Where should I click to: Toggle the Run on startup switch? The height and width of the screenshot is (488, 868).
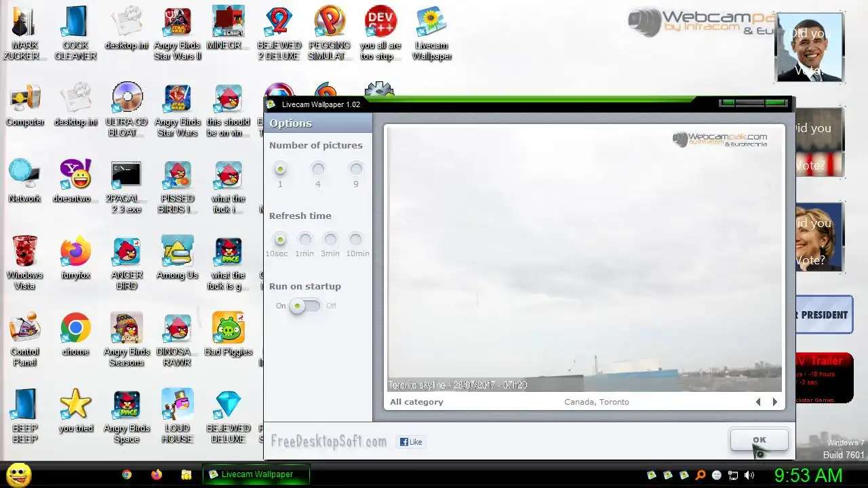[305, 306]
